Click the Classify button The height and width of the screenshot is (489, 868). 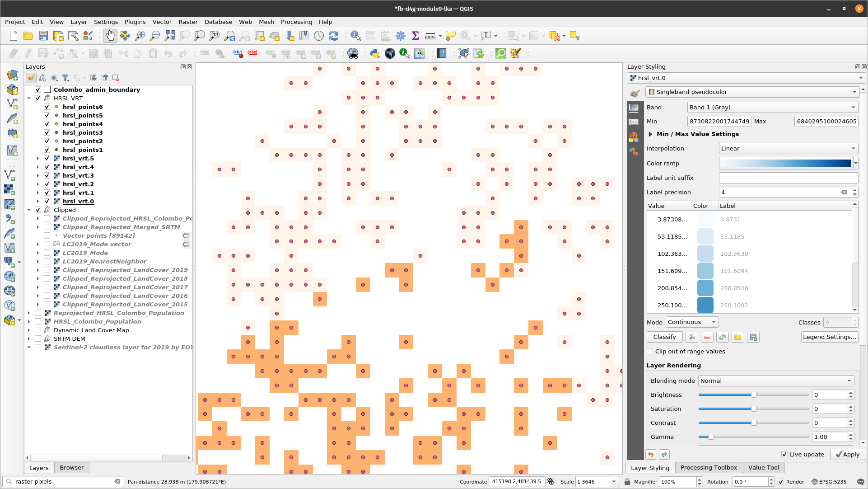point(664,337)
